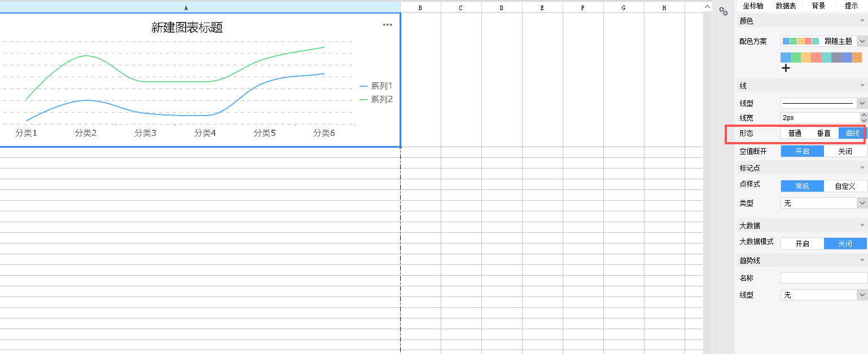Pick the gray-purple color swatch
868x354 pixels.
(836, 57)
